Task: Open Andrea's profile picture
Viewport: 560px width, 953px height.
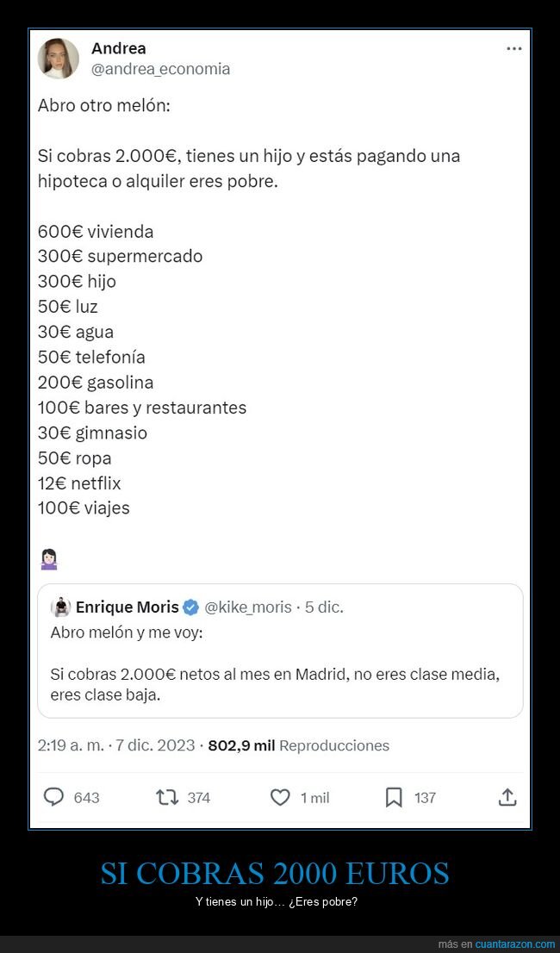Action: click(x=59, y=59)
